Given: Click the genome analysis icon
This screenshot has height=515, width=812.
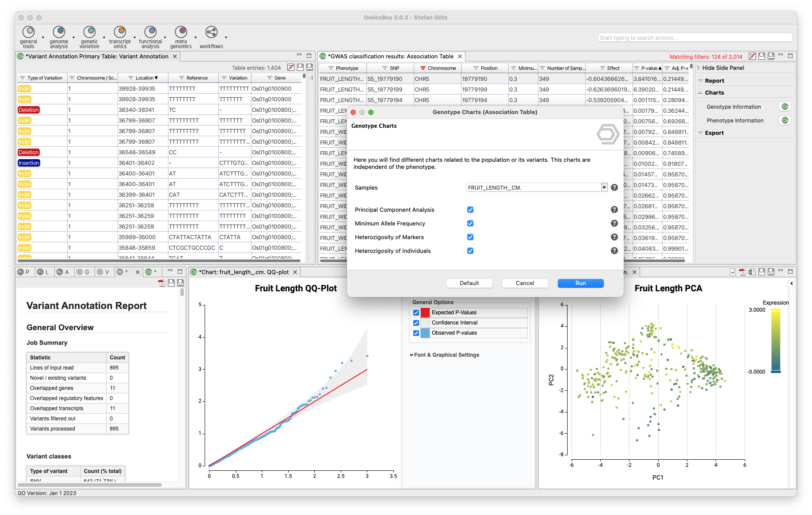Looking at the screenshot, I should 59,33.
